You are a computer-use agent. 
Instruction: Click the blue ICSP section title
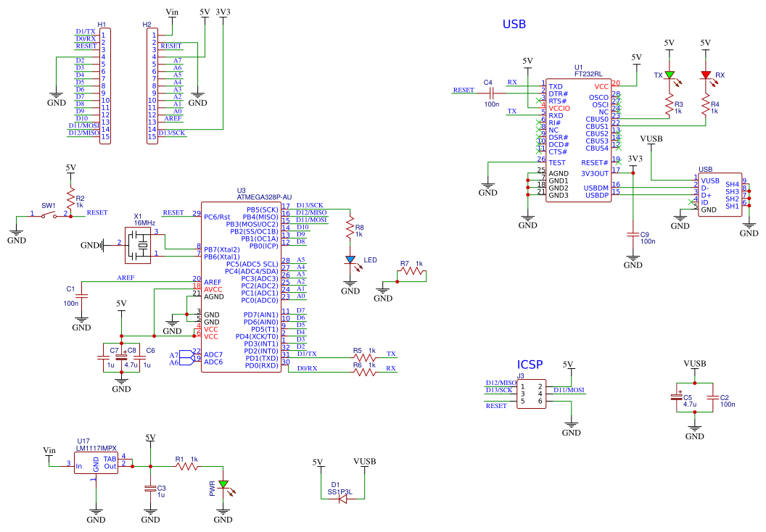[530, 365]
